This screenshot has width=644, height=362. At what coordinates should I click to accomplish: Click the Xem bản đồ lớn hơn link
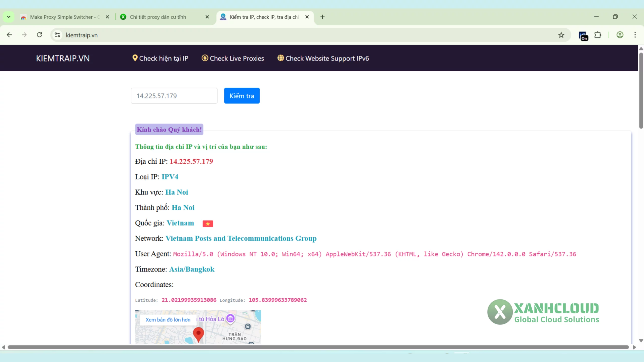point(168,320)
